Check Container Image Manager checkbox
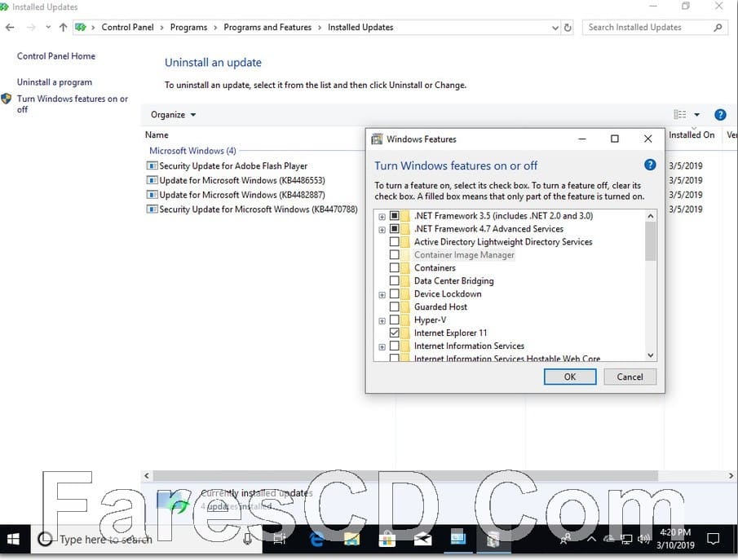This screenshot has height=560, width=738. (395, 254)
